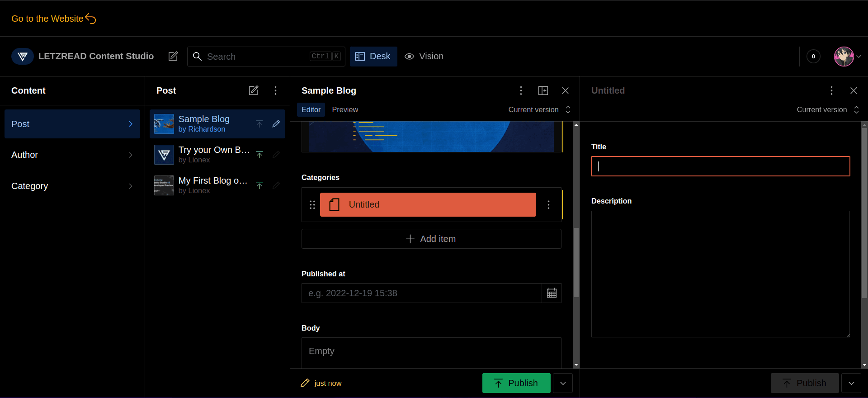
Task: Select the Editor tab
Action: coord(311,109)
